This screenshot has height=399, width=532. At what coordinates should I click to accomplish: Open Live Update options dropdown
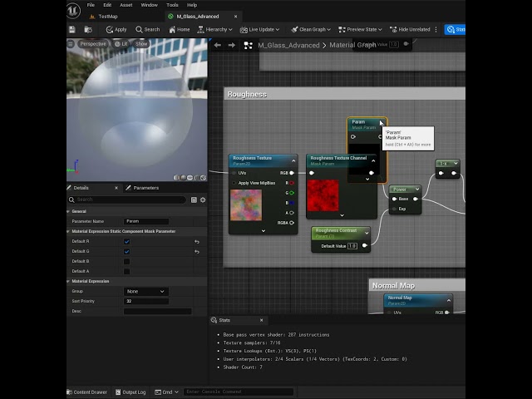click(259, 30)
